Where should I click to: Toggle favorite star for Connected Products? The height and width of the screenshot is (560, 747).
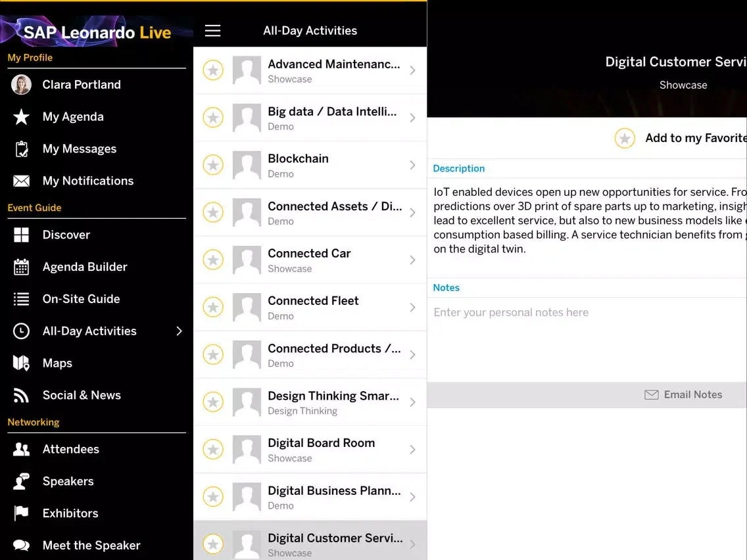(213, 355)
